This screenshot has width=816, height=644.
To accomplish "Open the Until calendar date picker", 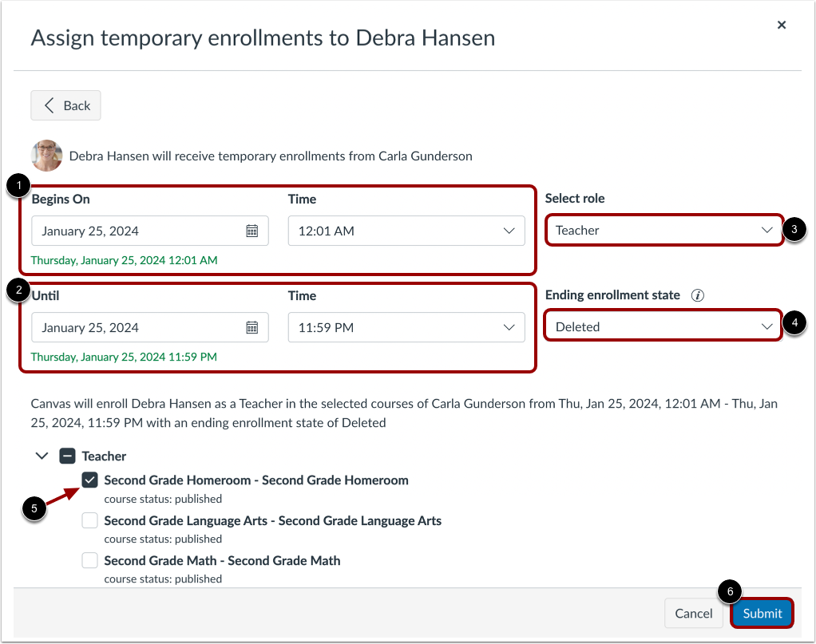I will tap(252, 327).
